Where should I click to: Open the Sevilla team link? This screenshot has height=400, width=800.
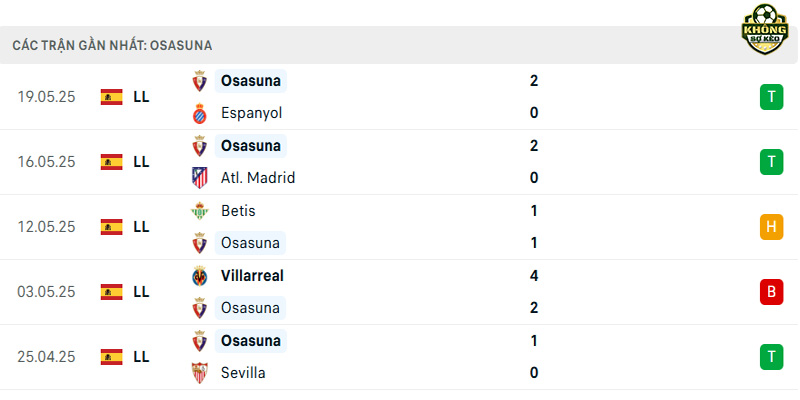243,373
